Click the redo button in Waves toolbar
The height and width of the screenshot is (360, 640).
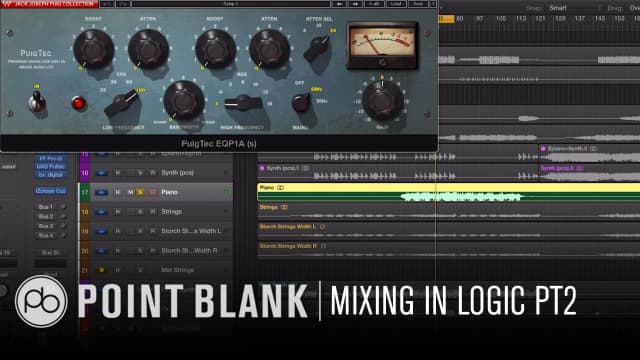[123, 4]
